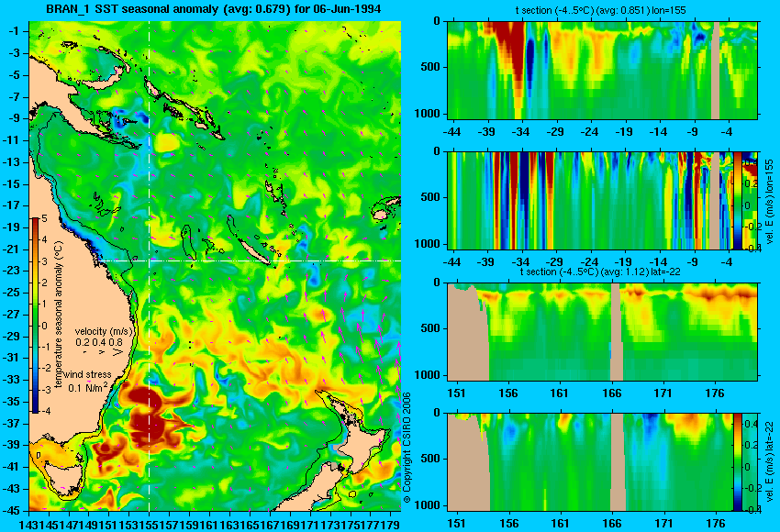Click the '167' longitude tick on the map's bottom axis
The height and width of the screenshot is (532, 780).
pyautogui.click(x=270, y=524)
